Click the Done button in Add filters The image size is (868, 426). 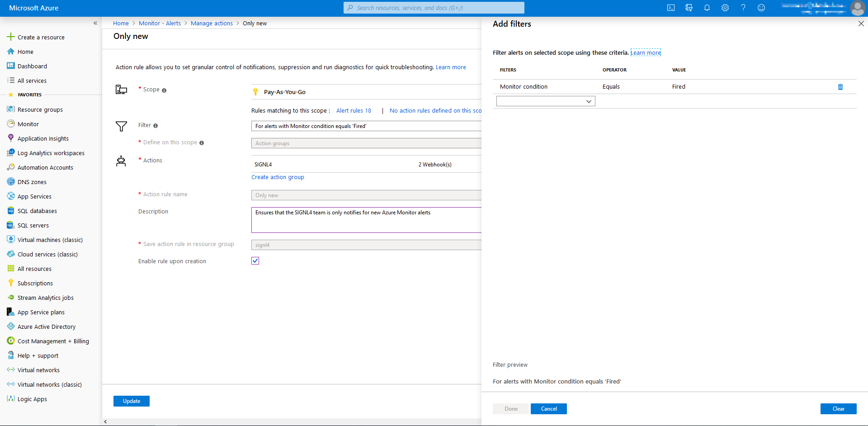(511, 409)
